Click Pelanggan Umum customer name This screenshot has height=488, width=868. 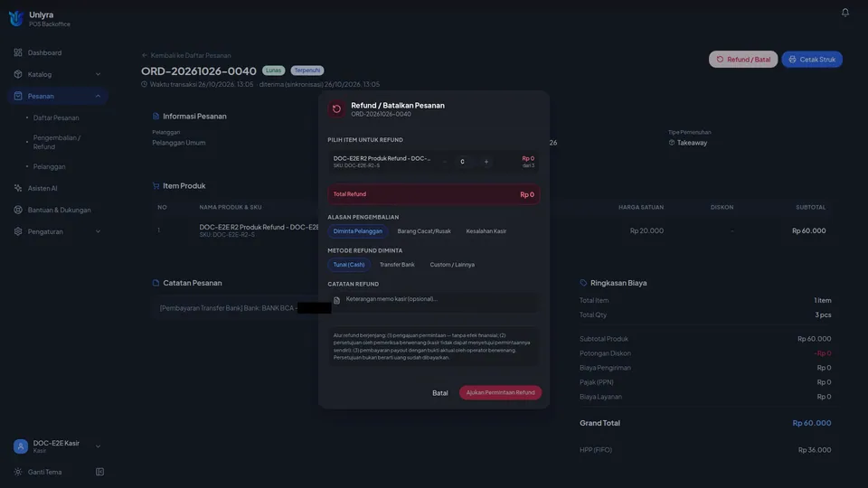tap(179, 143)
